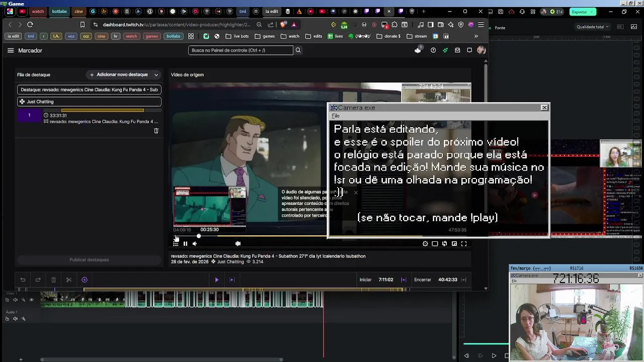
Task: Click the play-to-end bracket icon
Action: [x=232, y=280]
